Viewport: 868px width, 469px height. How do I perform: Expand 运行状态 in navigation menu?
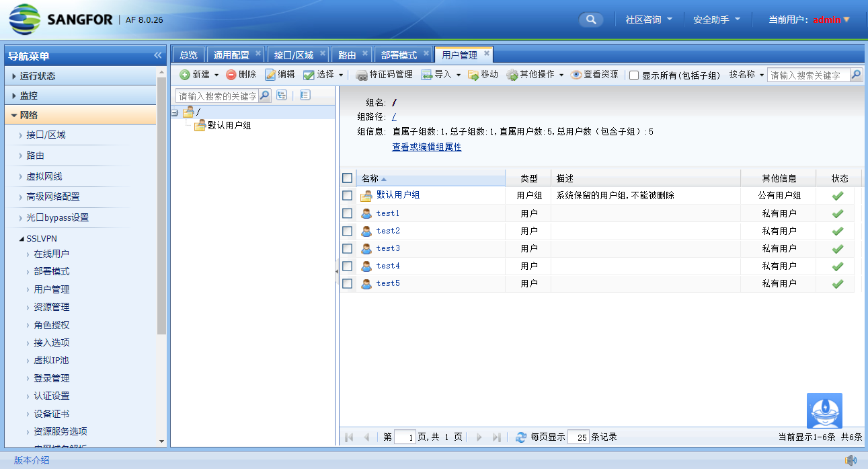point(38,76)
